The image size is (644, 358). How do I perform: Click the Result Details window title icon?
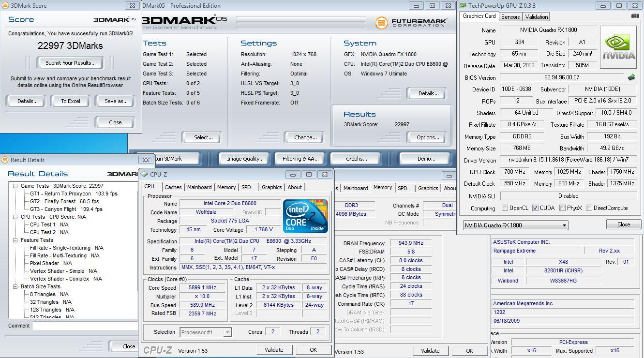click(x=5, y=160)
